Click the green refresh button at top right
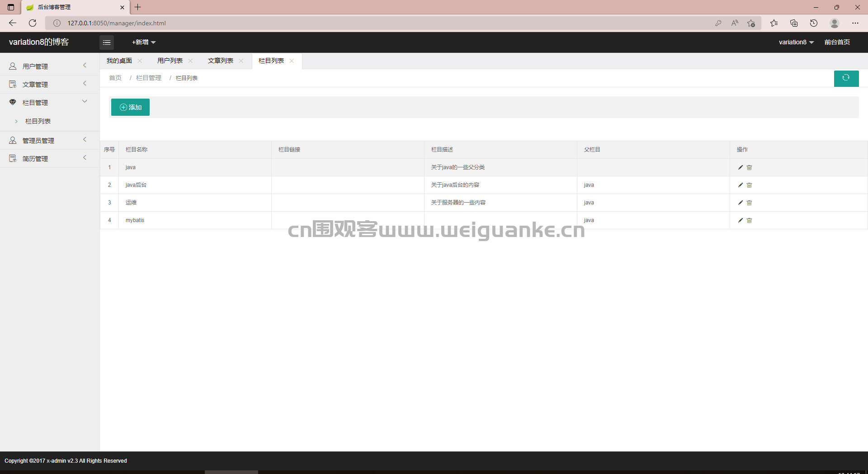868x474 pixels. tap(846, 78)
